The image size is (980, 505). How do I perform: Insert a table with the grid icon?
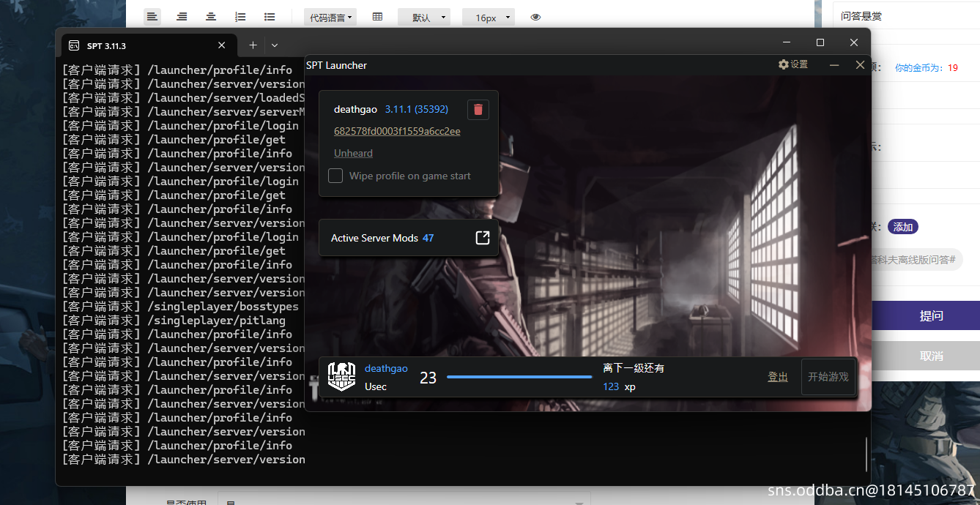[x=377, y=17]
